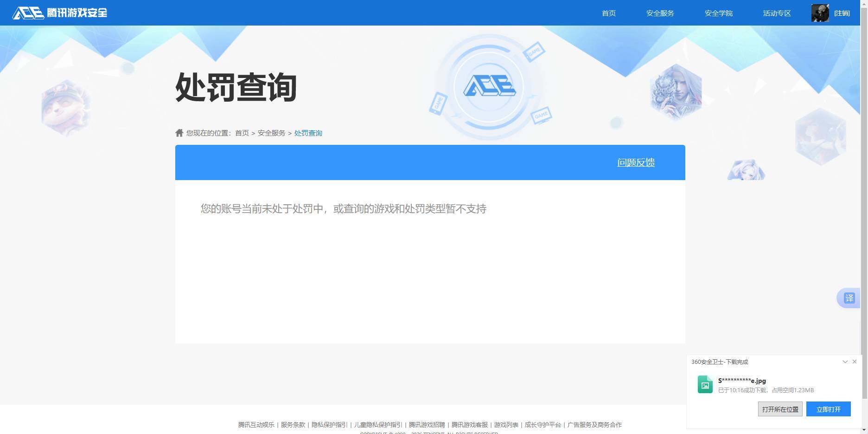Open the 首页 navigation menu
This screenshot has width=868, height=434.
608,13
